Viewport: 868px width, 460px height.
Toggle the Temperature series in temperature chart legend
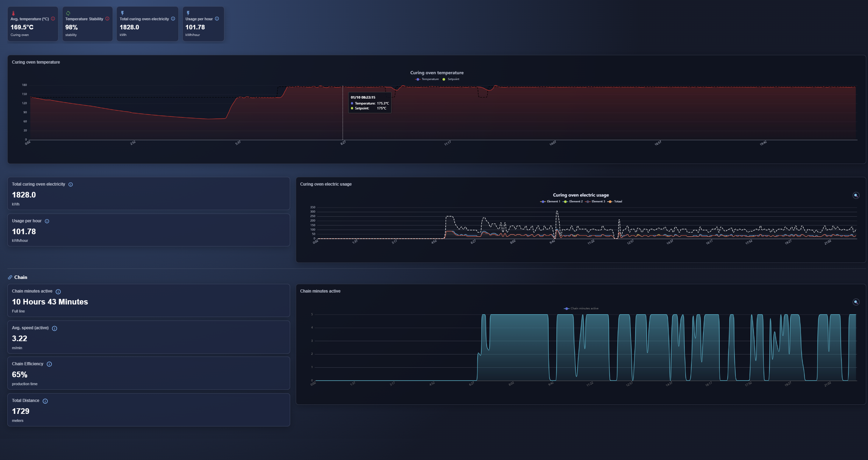pos(427,79)
